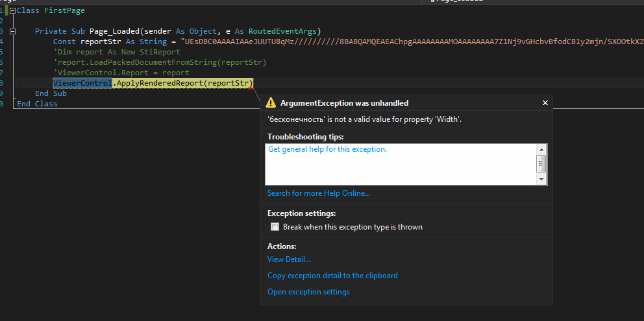The height and width of the screenshot is (321, 644).
Task: Click the troubleshooting tips scroll down arrow
Action: point(541,180)
